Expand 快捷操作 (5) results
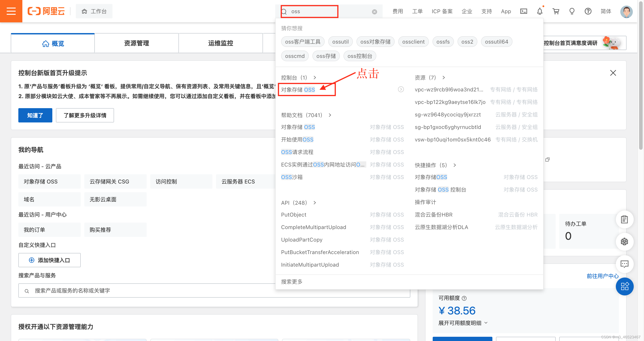 coord(435,165)
